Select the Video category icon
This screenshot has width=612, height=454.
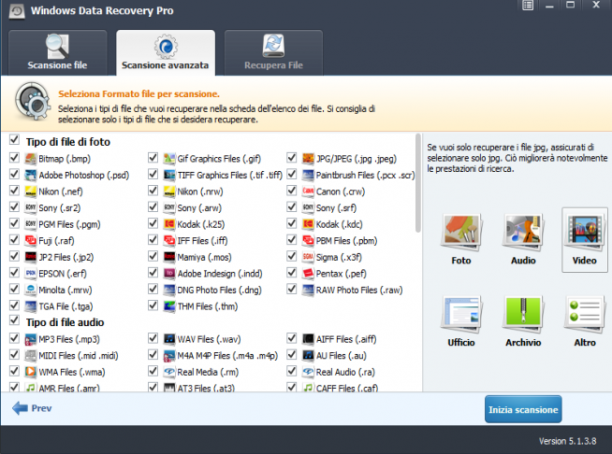pos(584,231)
